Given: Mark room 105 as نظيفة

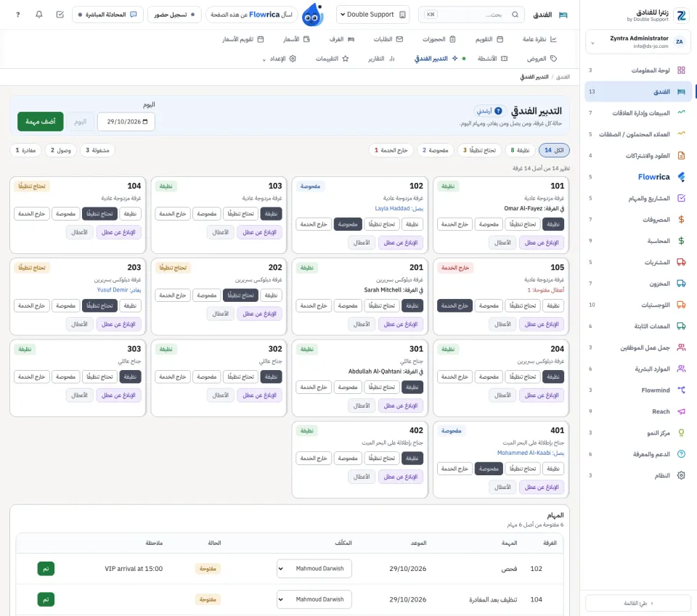Looking at the screenshot, I should (553, 305).
